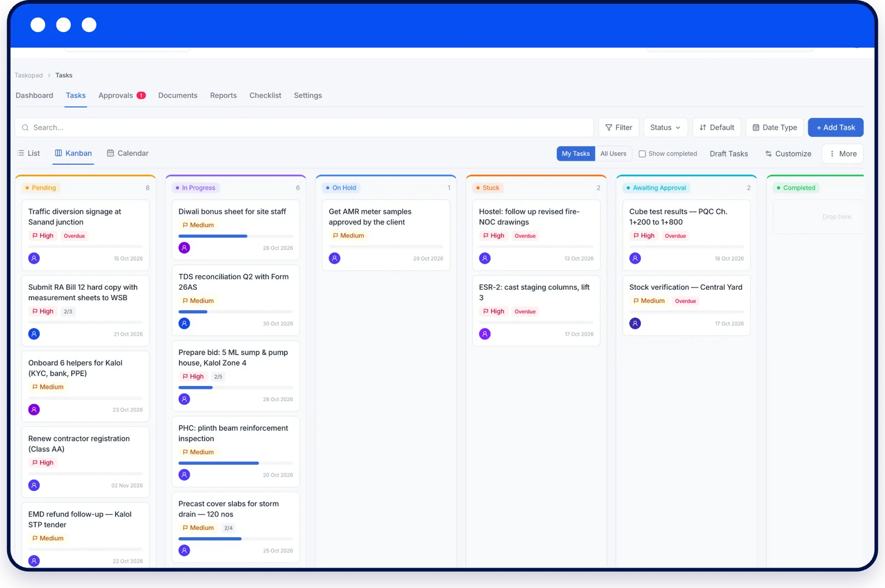Click assignee avatar on Get AMR meter samples card
885x588 pixels.
pos(335,258)
